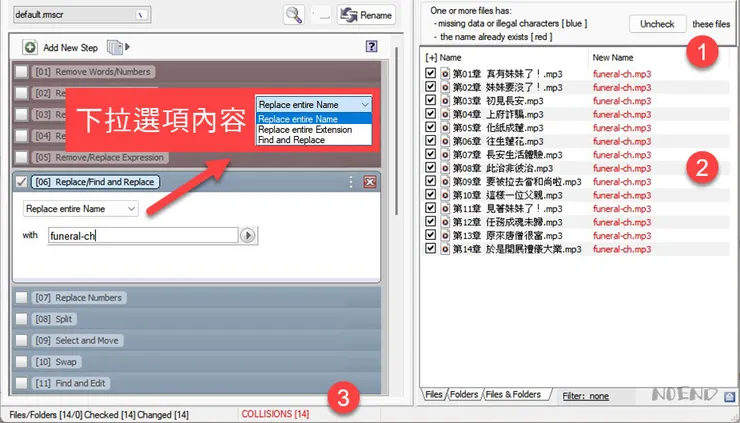The image size is (740, 423).
Task: Click mp3 file icon for 第03章 初見長安
Action: (445, 101)
